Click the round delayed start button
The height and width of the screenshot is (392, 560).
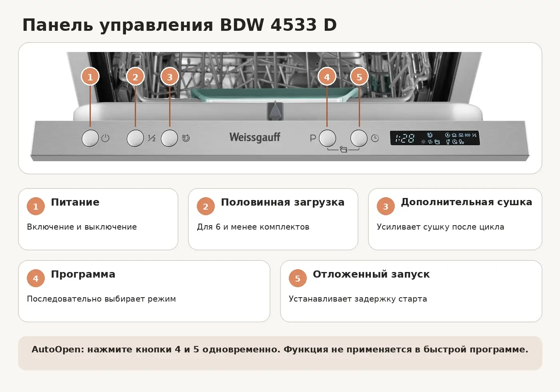[x=359, y=138]
